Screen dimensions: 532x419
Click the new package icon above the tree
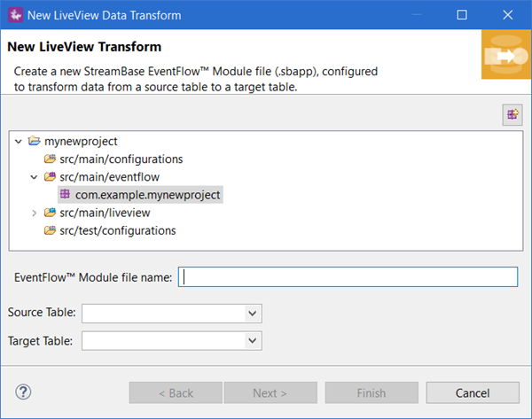[x=512, y=114]
